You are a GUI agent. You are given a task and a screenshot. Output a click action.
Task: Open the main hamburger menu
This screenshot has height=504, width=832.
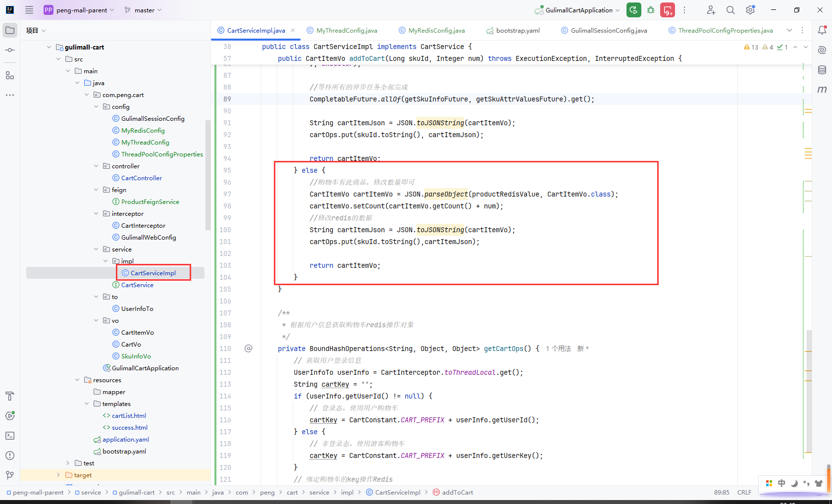tap(29, 10)
